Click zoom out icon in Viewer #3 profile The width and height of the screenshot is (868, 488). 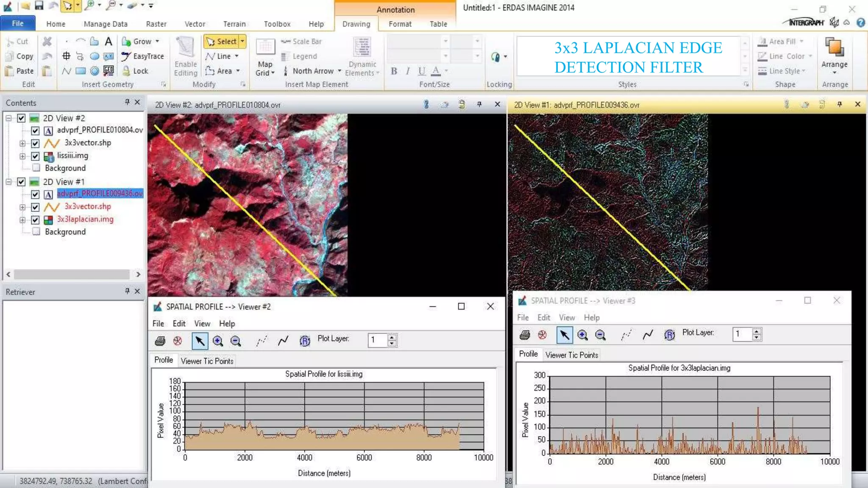pyautogui.click(x=600, y=335)
